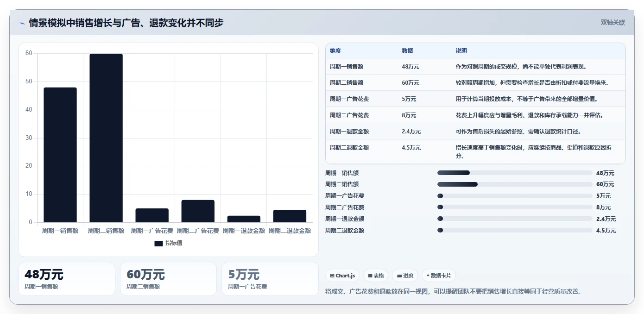Click 周期二销售额 progress bar
This screenshot has width=644, height=314.
(x=515, y=184)
